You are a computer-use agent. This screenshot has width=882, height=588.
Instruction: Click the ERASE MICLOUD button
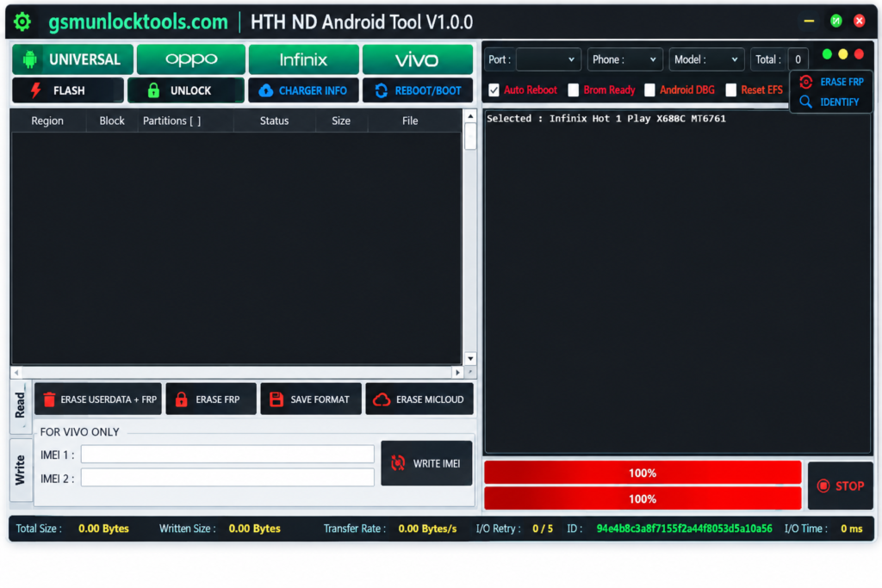click(419, 399)
